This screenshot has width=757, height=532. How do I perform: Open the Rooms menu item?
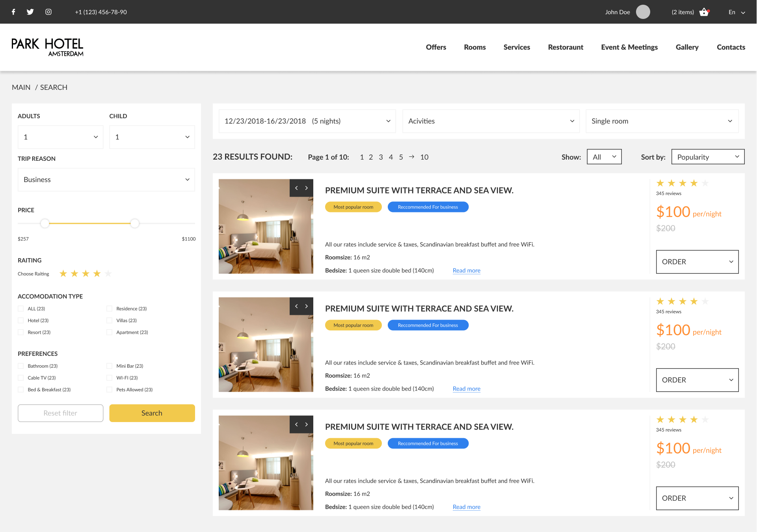pos(474,47)
